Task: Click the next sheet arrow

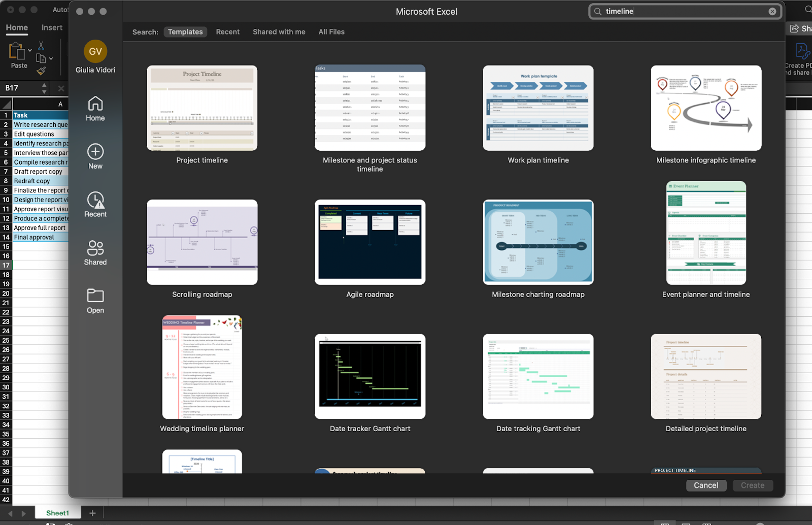Action: 23,513
